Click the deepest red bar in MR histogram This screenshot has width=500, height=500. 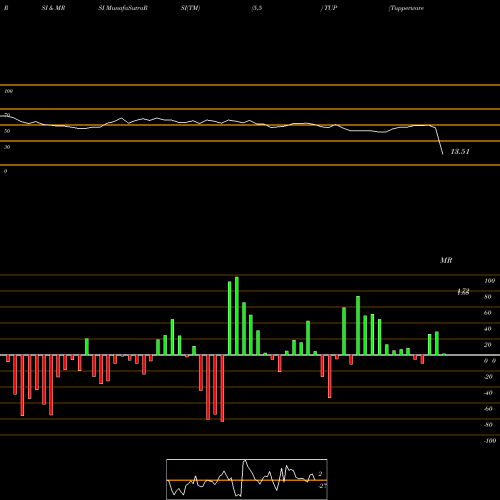[222, 388]
